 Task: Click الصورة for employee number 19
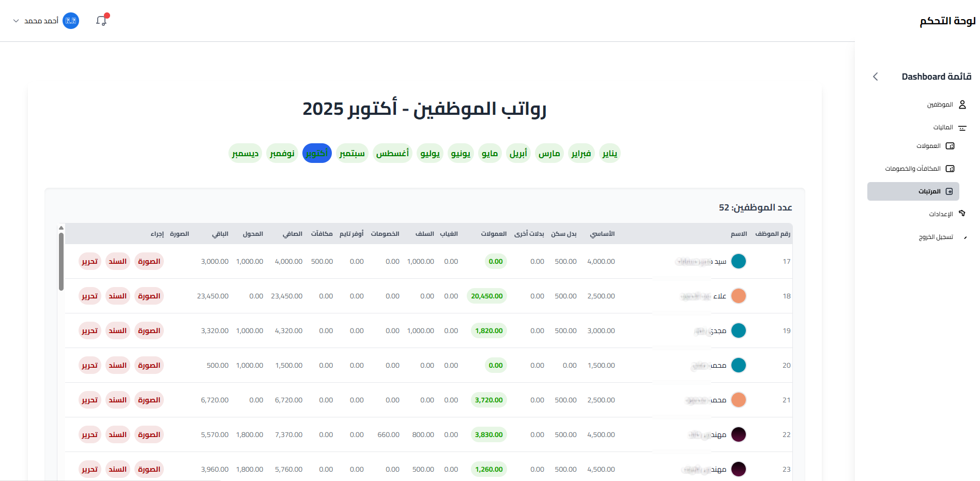(x=149, y=330)
